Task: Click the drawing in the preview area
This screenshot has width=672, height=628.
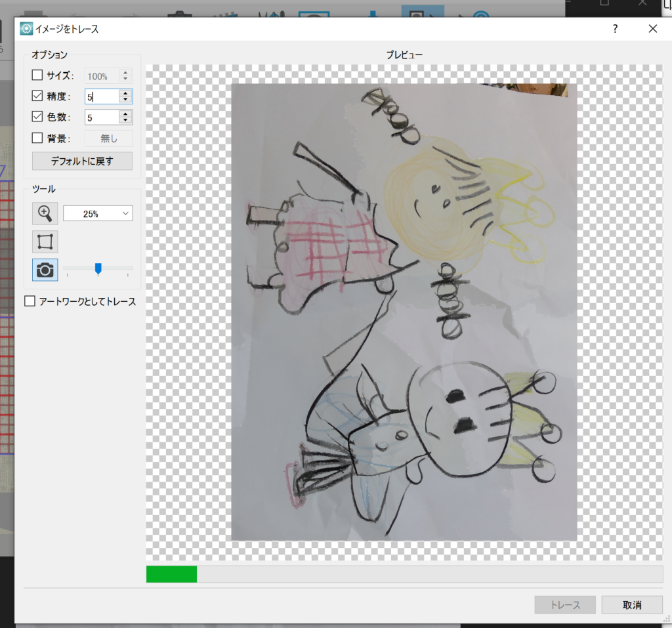Action: pyautogui.click(x=404, y=312)
